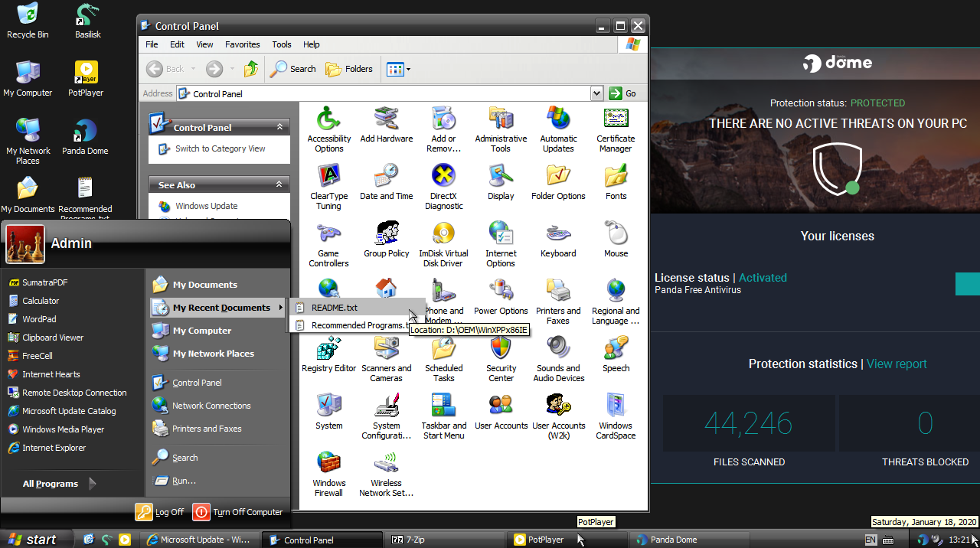Click Windows Update link in See Also

tap(206, 206)
